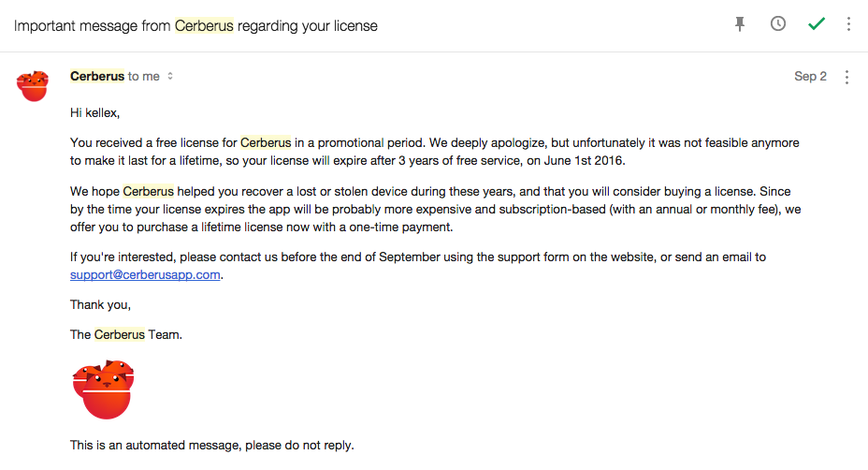The image size is (868, 470).
Task: Click the large Cerberus logo image
Action: pyautogui.click(x=103, y=389)
